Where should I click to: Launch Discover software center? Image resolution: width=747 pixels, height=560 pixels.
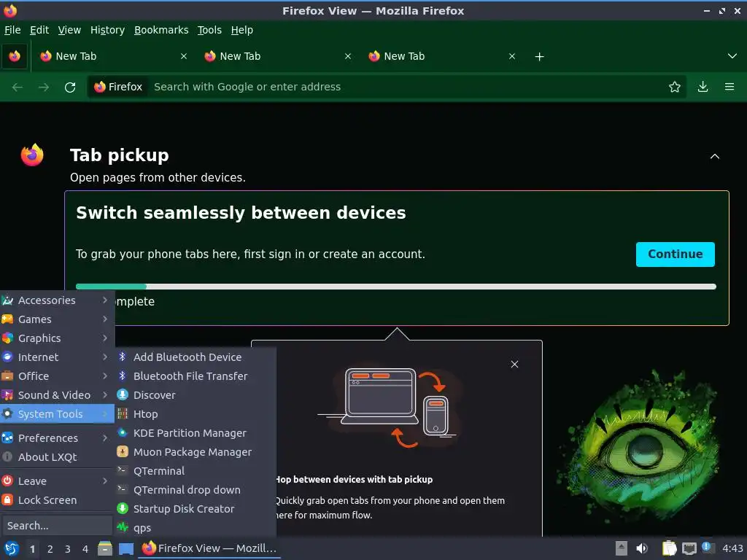tap(196, 395)
